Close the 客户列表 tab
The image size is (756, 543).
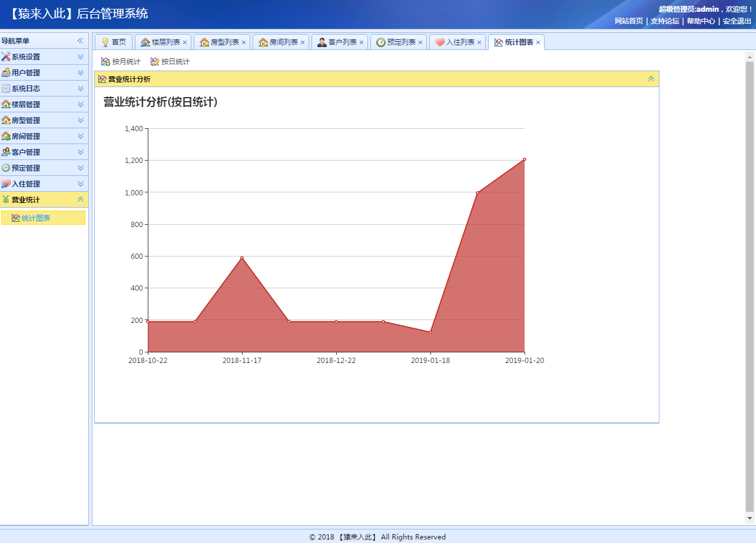point(362,42)
